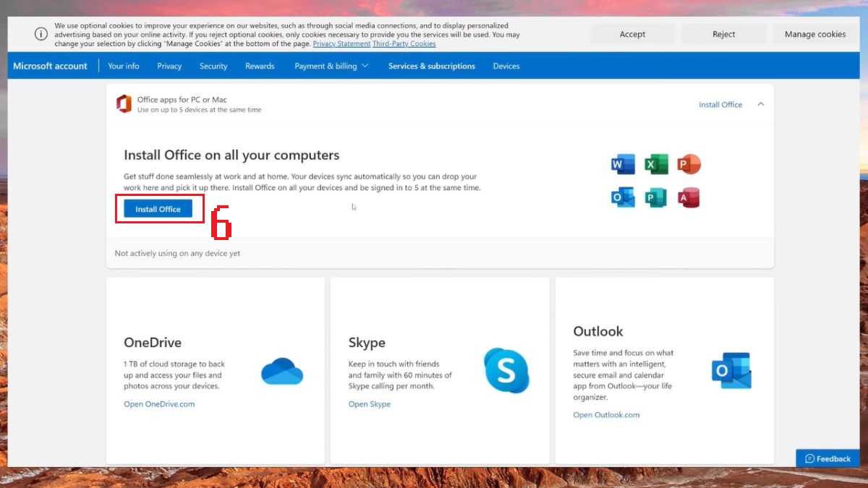
Task: Click the Access app icon
Action: click(689, 197)
